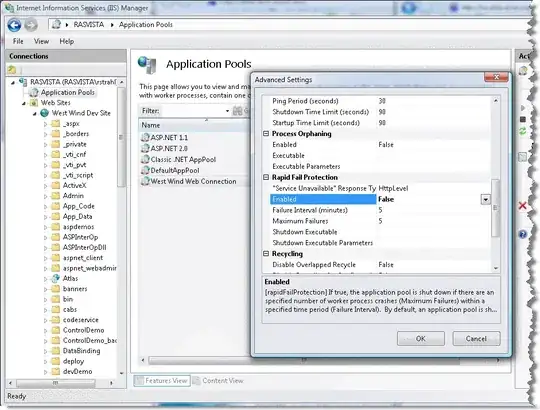Click the RASVISTA server icon in tree

pyautogui.click(x=23, y=82)
